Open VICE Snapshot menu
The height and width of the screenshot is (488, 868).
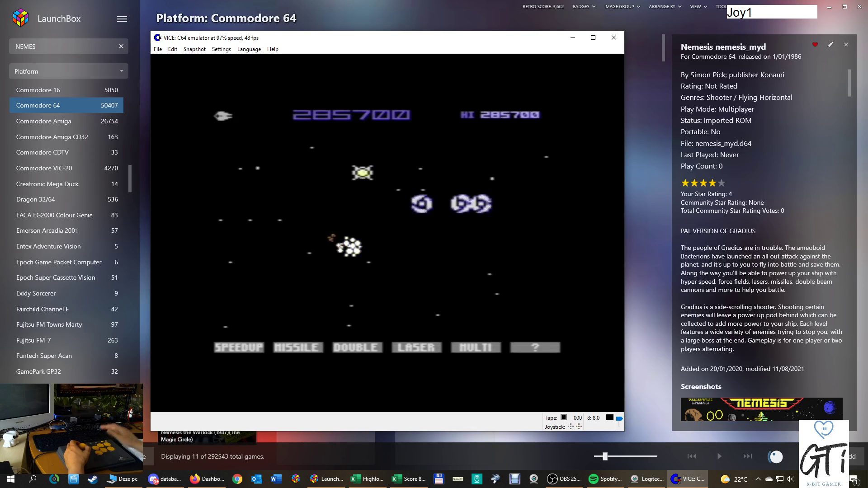(194, 49)
